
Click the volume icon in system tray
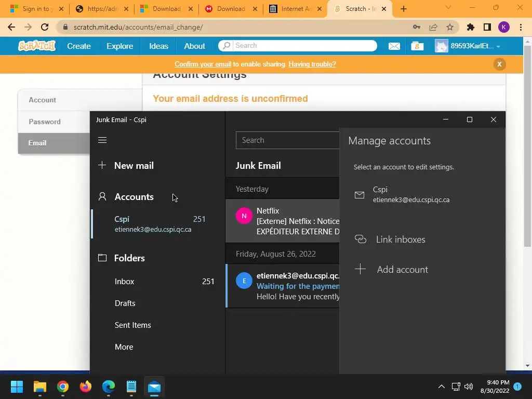point(469,387)
